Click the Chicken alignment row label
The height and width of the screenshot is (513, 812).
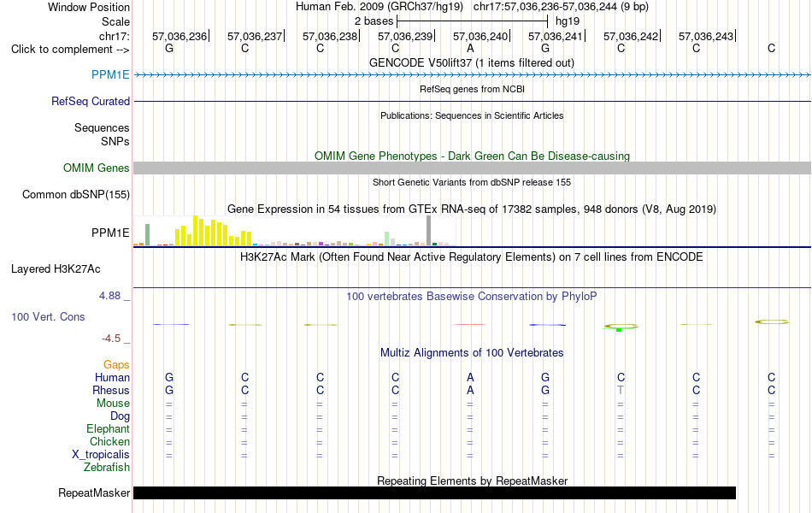(109, 441)
